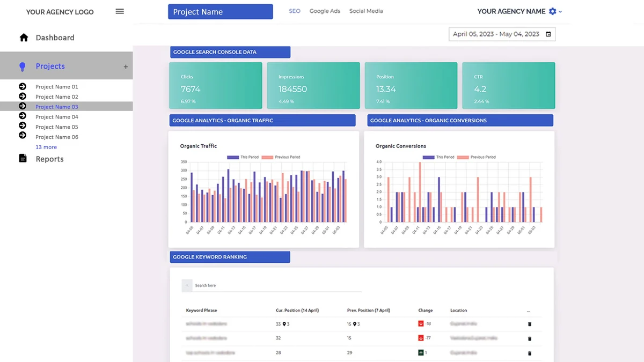Switch to the Social Media tab
This screenshot has width=644, height=362.
pos(366,11)
